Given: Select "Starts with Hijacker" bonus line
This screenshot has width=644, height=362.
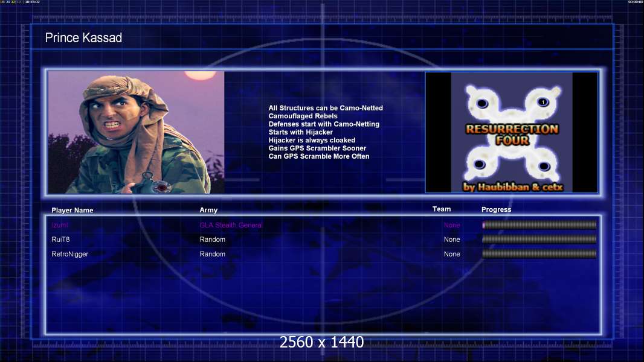Looking at the screenshot, I should pos(301,132).
